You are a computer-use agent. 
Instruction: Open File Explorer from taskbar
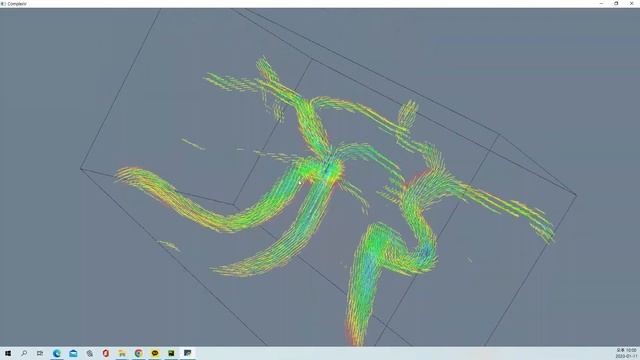click(x=122, y=353)
